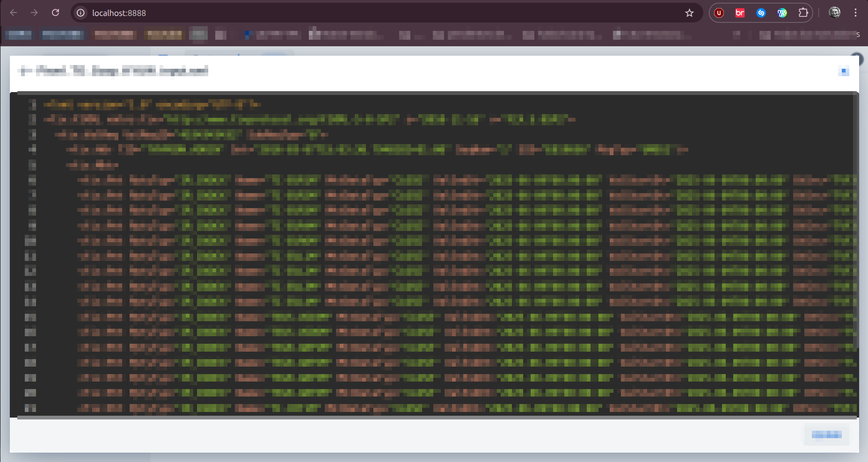868x462 pixels.
Task: View site information for localhost:8888
Action: [x=81, y=13]
